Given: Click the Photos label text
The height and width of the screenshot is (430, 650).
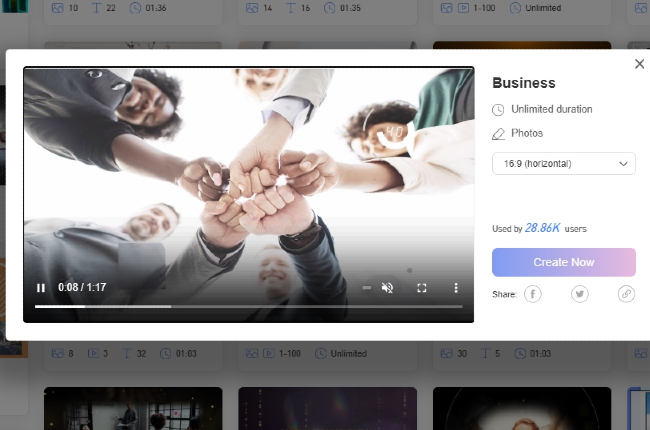Looking at the screenshot, I should [527, 133].
